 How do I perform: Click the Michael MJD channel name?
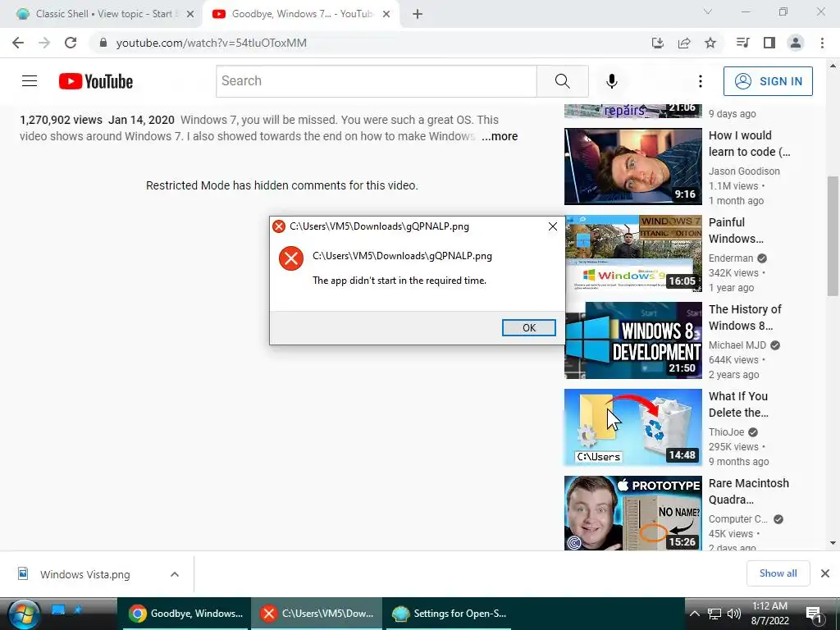click(737, 345)
